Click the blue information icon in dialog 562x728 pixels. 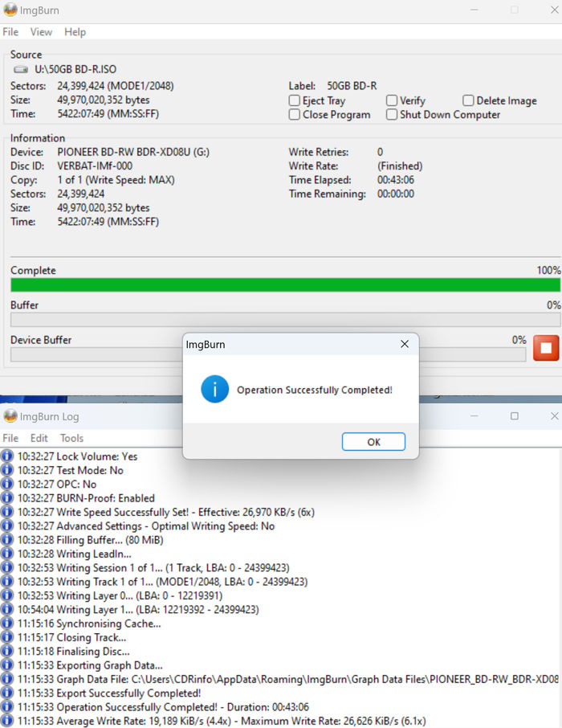(x=215, y=389)
